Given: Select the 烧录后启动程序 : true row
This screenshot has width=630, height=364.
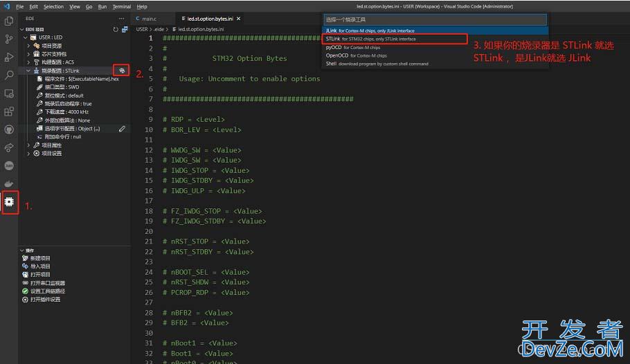Looking at the screenshot, I should pos(75,104).
